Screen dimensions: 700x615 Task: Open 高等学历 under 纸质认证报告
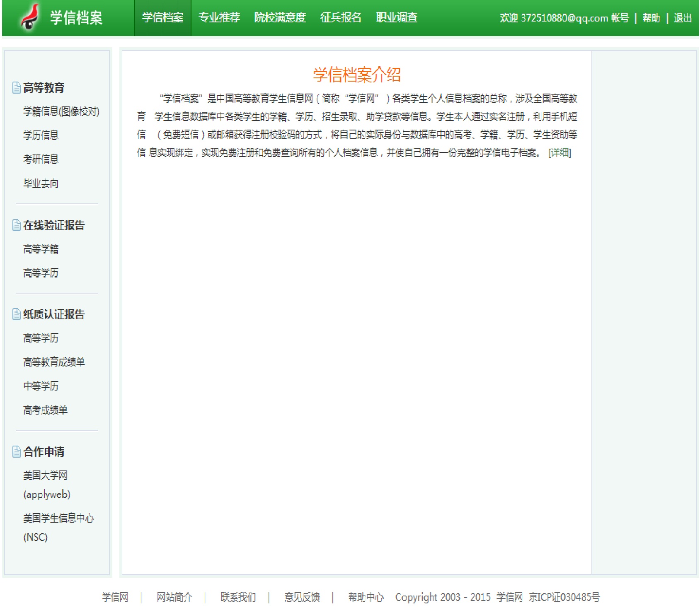point(41,338)
